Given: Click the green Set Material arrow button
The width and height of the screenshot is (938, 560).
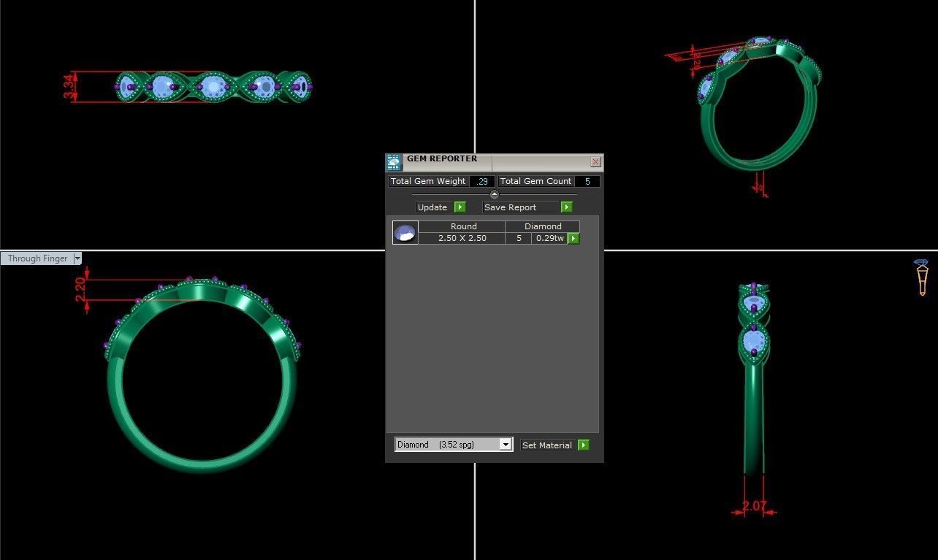Looking at the screenshot, I should pyautogui.click(x=584, y=445).
